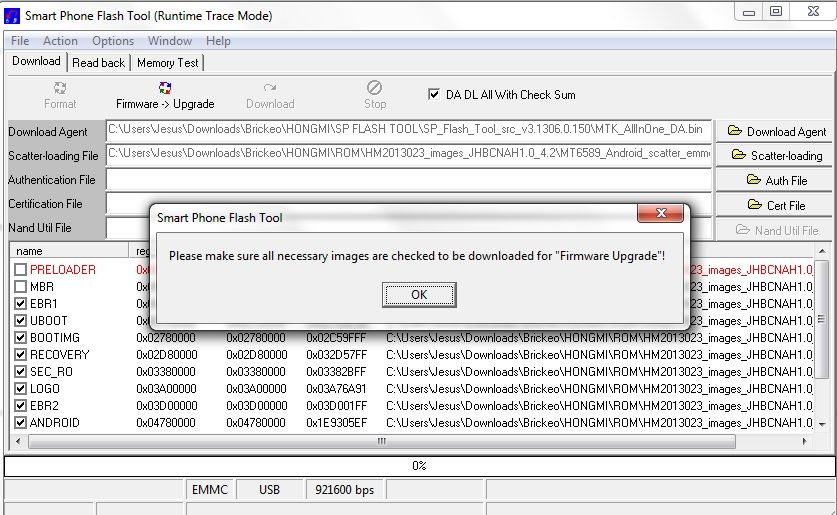837x515 pixels.
Task: Browse for an Auth File
Action: 776,180
